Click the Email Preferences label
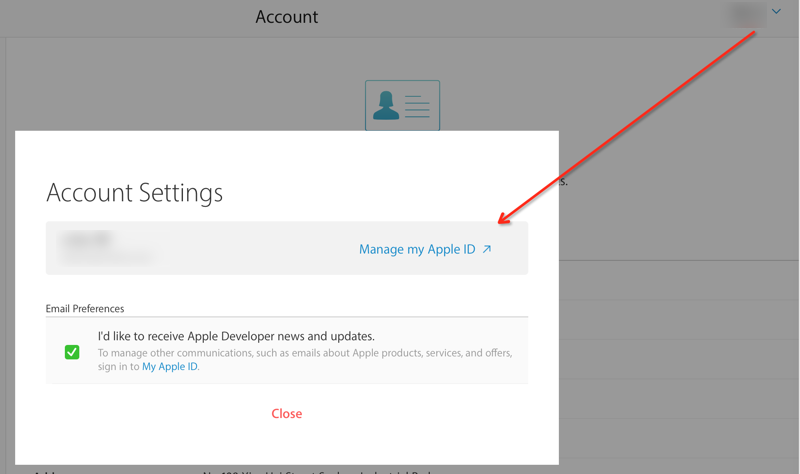800x474 pixels. click(x=85, y=309)
